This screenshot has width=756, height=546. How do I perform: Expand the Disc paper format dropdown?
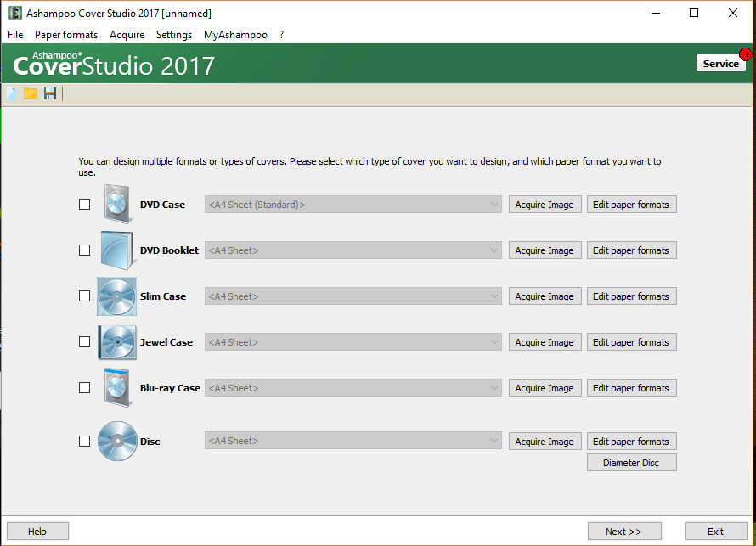[x=353, y=441]
